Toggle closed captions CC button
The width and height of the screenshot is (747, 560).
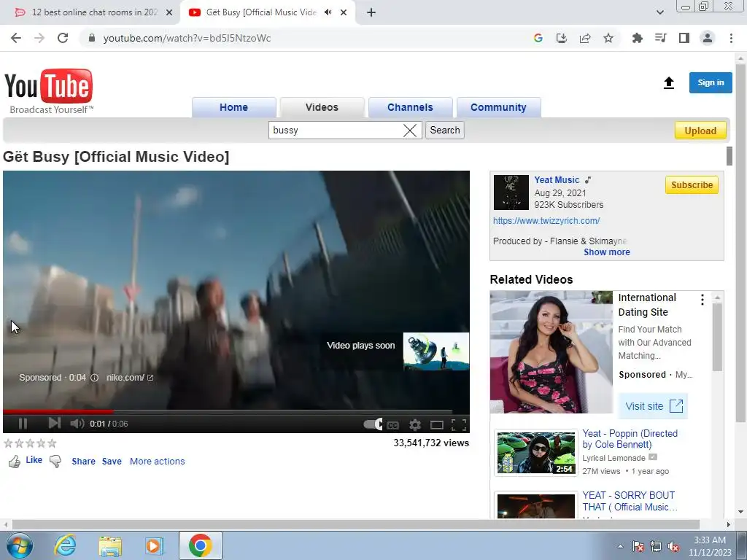click(x=392, y=425)
